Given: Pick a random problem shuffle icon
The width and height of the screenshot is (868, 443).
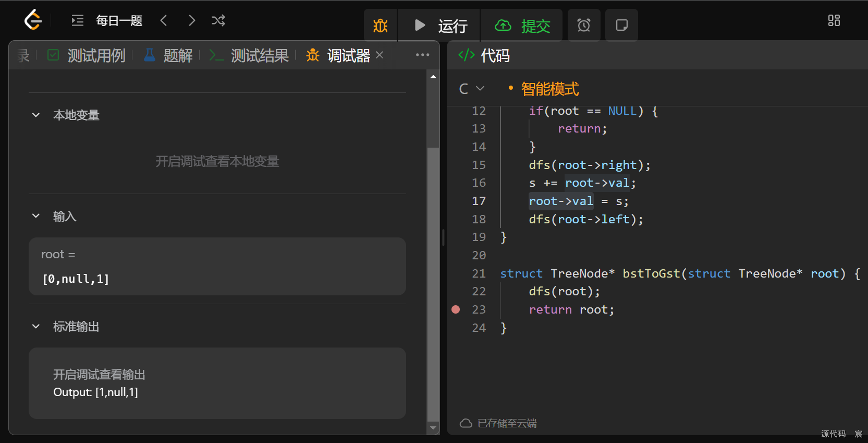Looking at the screenshot, I should point(218,20).
